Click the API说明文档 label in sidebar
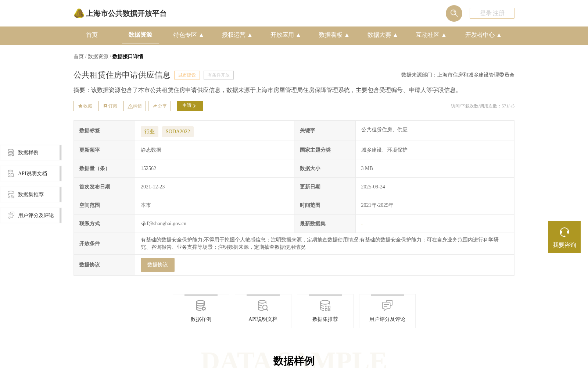588x368 pixels. point(32,174)
